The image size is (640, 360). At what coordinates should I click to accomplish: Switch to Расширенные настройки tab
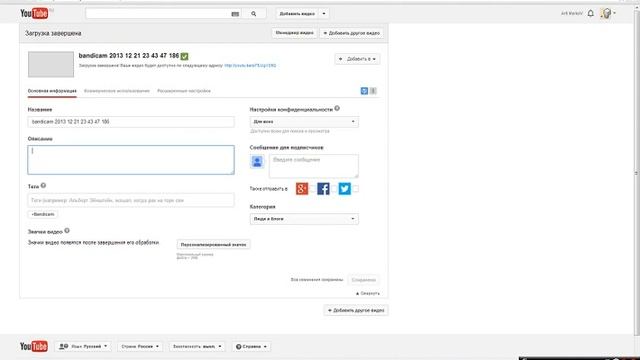click(x=184, y=91)
